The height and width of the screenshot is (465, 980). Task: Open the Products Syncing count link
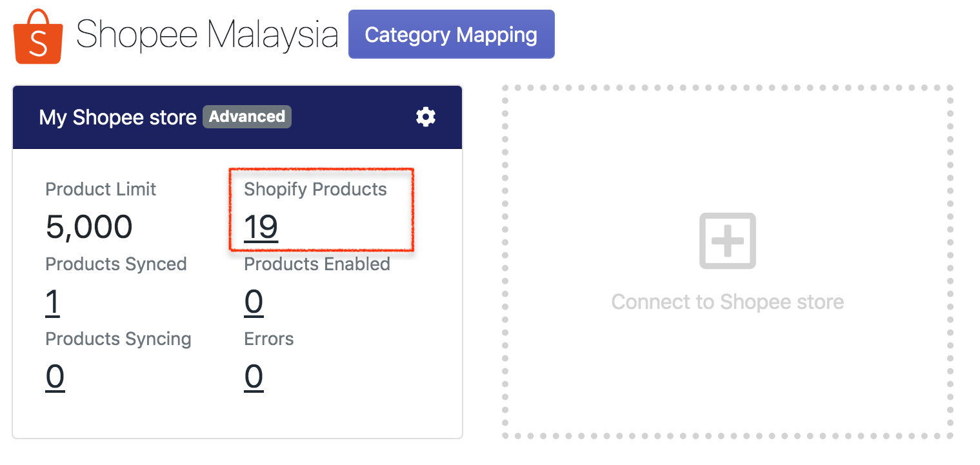tap(55, 377)
